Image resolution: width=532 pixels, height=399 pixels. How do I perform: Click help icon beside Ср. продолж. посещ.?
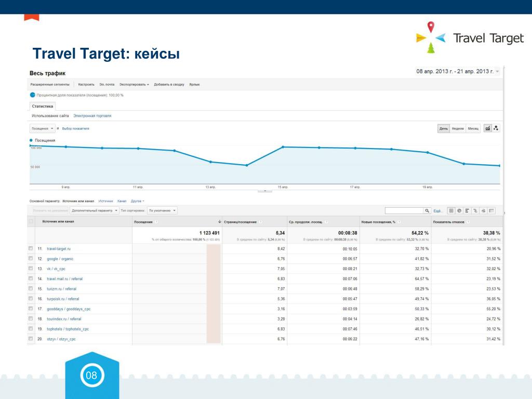(326, 222)
